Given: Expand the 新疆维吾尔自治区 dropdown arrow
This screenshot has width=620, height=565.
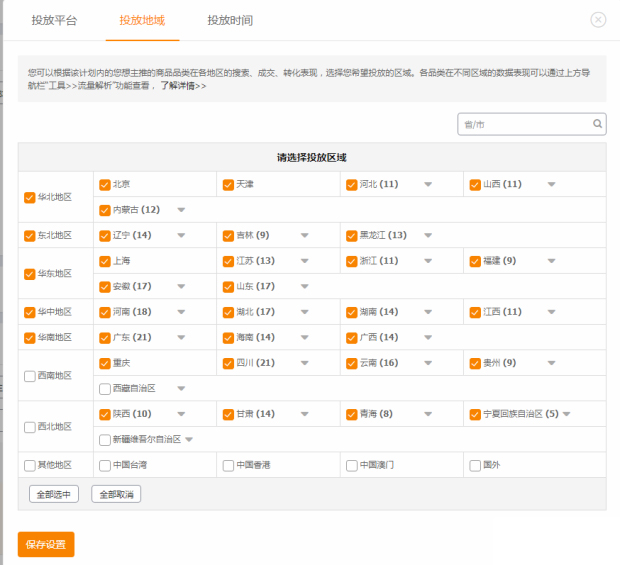Looking at the screenshot, I should click(189, 439).
